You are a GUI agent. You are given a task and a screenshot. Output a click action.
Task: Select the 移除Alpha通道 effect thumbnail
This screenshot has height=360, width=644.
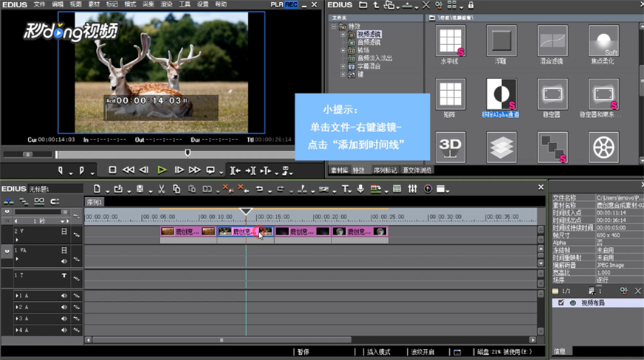click(501, 94)
